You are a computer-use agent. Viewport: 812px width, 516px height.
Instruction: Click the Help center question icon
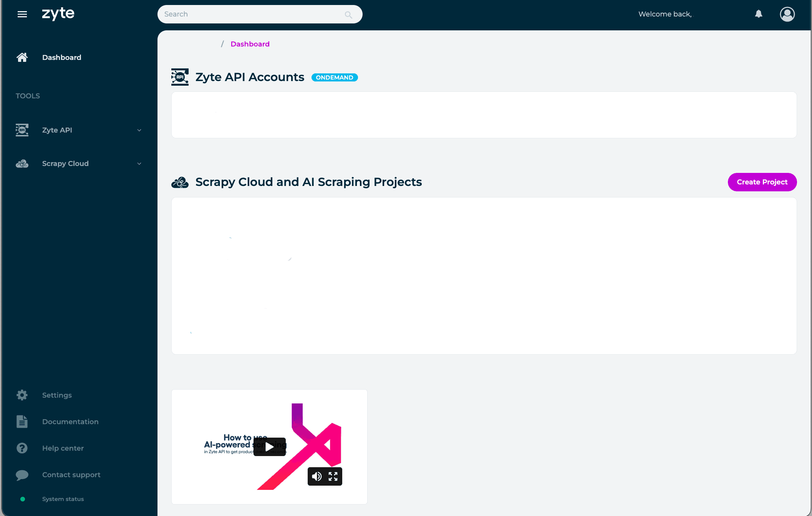click(22, 448)
